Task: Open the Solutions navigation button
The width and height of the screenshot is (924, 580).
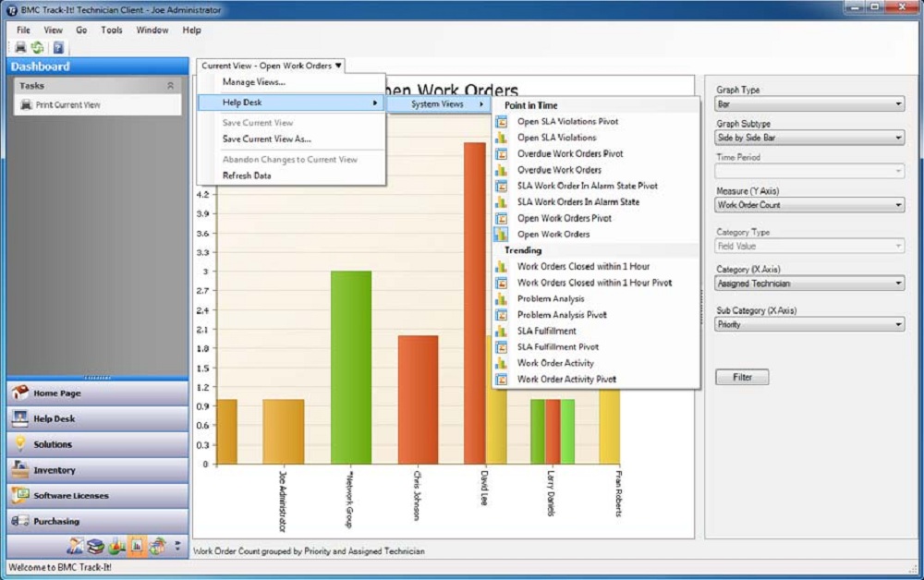Action: [x=98, y=444]
